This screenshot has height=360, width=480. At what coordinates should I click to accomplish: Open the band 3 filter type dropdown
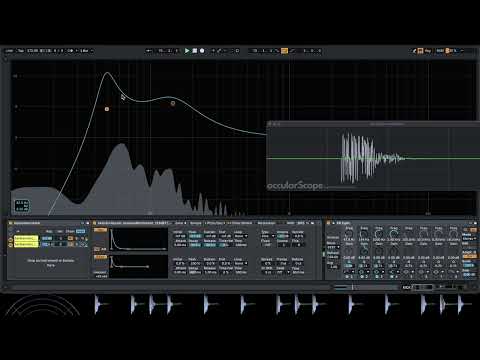click(378, 272)
